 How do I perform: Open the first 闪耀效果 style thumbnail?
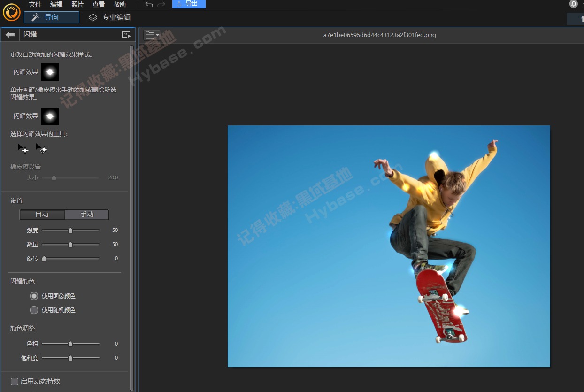[x=50, y=72]
